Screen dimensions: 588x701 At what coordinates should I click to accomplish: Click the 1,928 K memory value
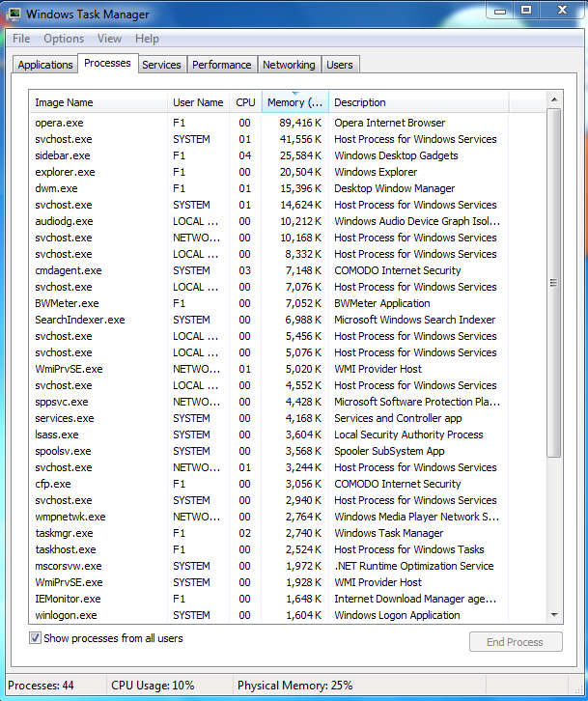[x=303, y=582]
